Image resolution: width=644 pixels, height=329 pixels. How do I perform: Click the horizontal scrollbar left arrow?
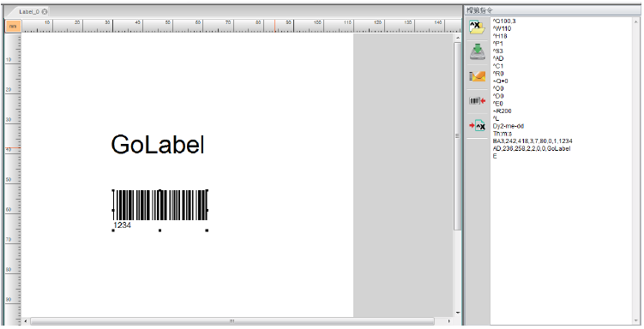click(x=26, y=320)
